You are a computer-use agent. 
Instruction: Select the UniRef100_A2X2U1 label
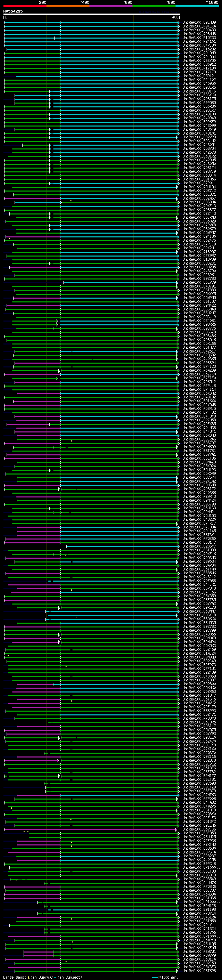click(x=199, y=248)
